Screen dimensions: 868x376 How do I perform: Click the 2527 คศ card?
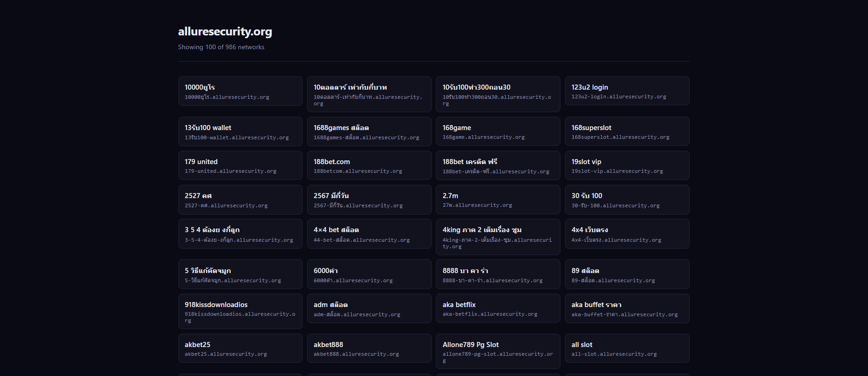pos(240,199)
